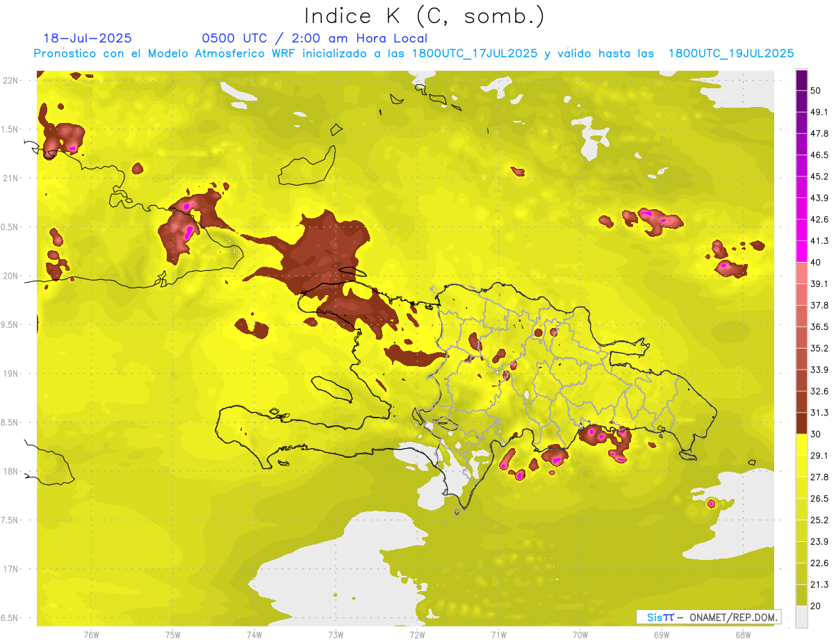834x644 pixels.
Task: Click the '27.8' color bar value
Action: pyautogui.click(x=819, y=477)
